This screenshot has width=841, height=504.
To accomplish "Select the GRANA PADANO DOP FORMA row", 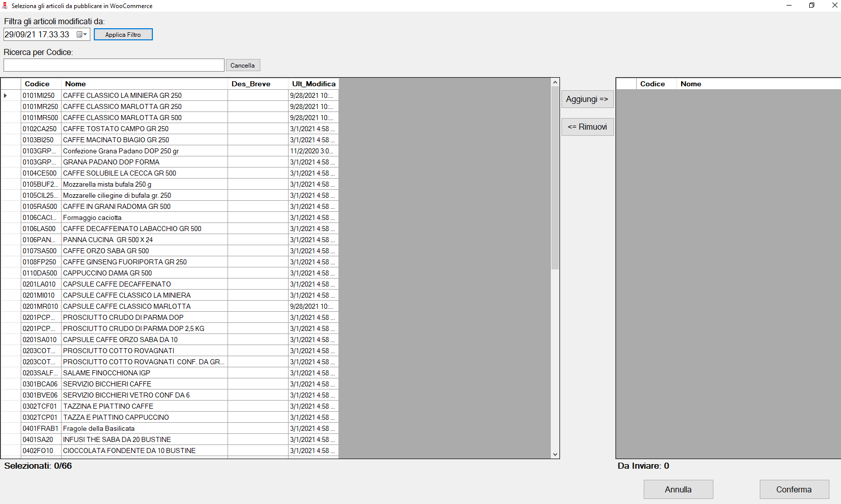I will (x=144, y=162).
